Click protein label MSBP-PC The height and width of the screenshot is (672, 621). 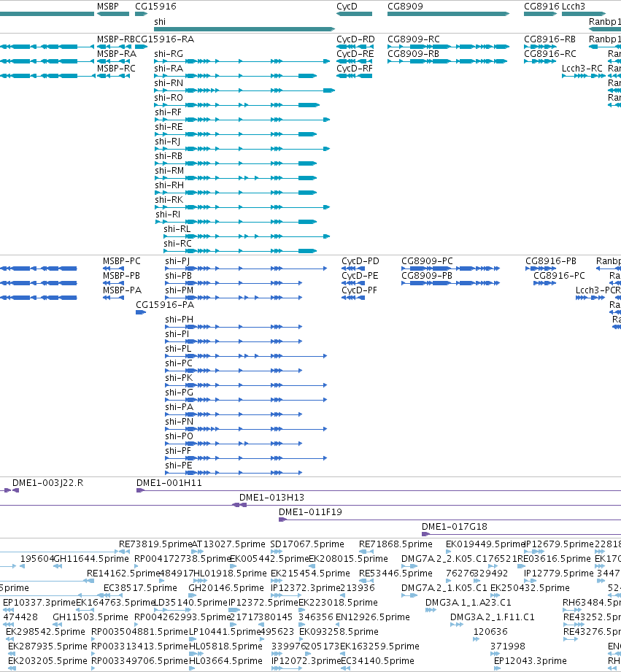[122, 261]
